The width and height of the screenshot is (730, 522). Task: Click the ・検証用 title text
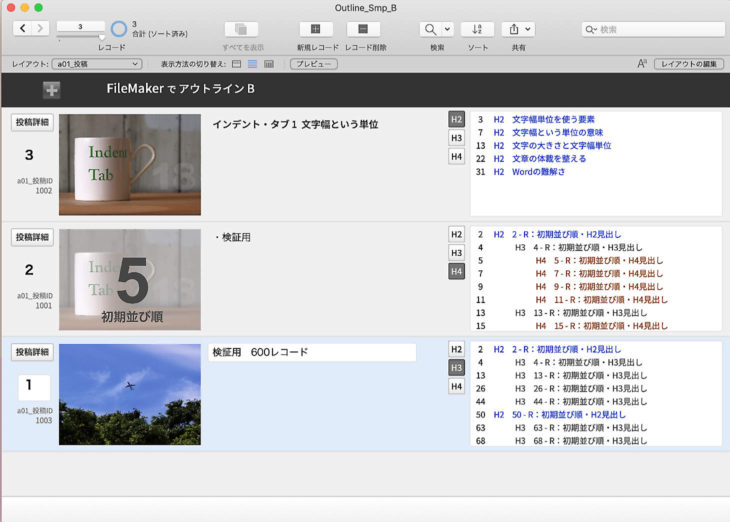point(232,237)
